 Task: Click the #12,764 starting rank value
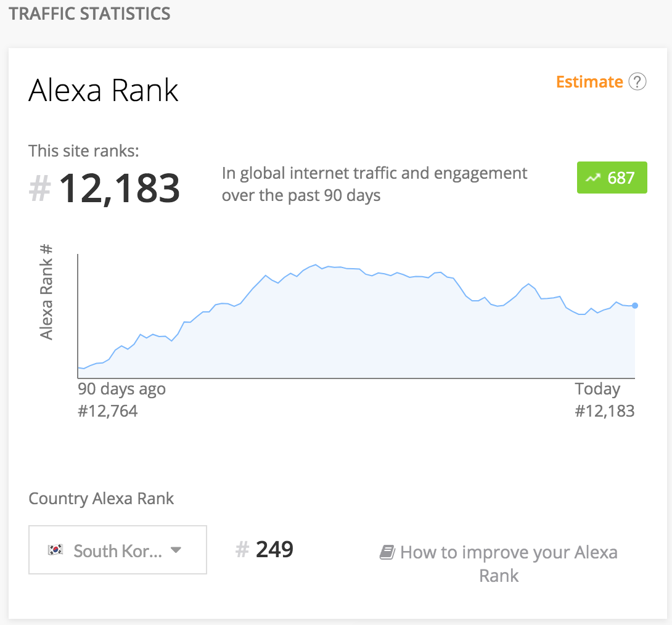(x=107, y=411)
